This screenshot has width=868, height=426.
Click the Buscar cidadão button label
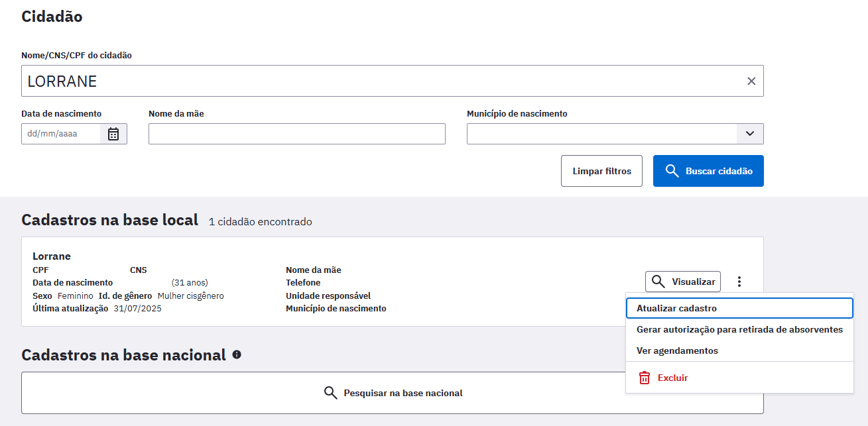point(719,171)
